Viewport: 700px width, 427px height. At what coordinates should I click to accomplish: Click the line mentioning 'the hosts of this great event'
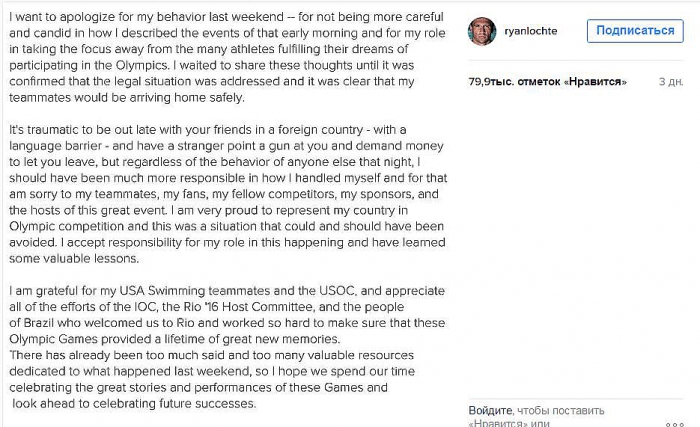[200, 209]
